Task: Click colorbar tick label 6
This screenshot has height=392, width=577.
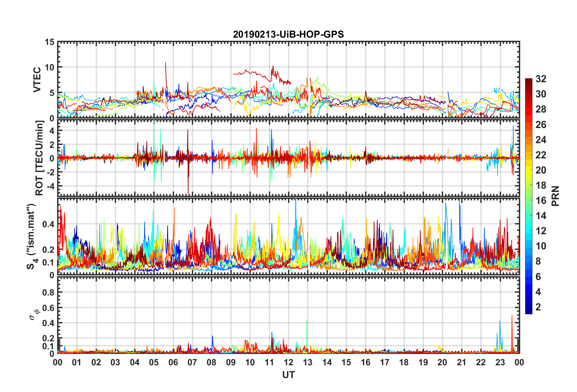Action: point(538,276)
